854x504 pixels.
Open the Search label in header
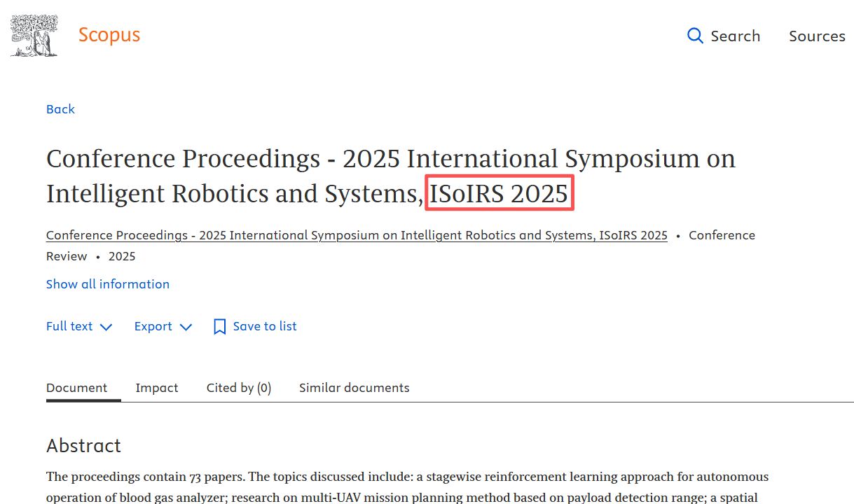(x=735, y=36)
